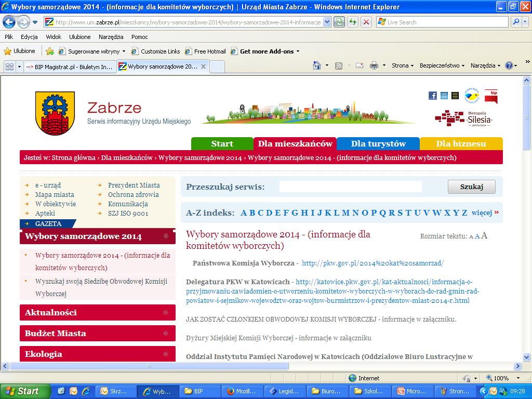Select the Dla biznesu site tab
Viewport: 532px width, 399px height.
(x=461, y=144)
